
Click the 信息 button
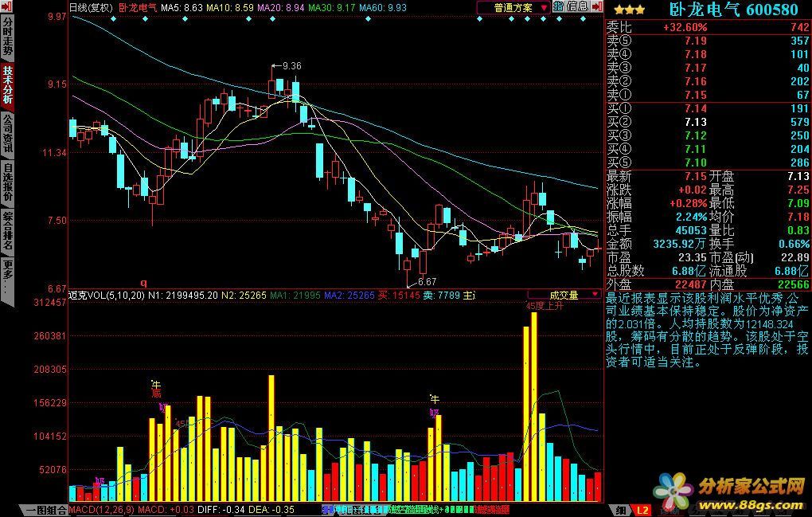(577, 6)
